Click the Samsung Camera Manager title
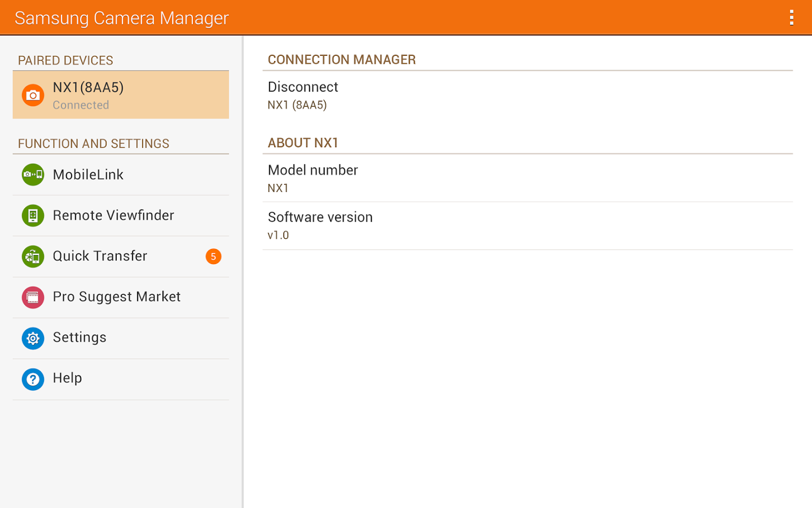The width and height of the screenshot is (812, 508). pos(122,18)
